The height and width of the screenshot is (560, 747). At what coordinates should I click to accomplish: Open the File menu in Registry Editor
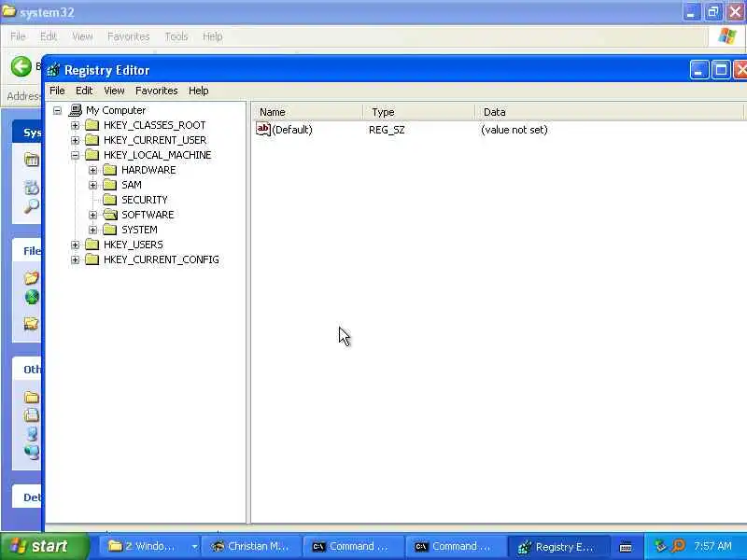(57, 91)
